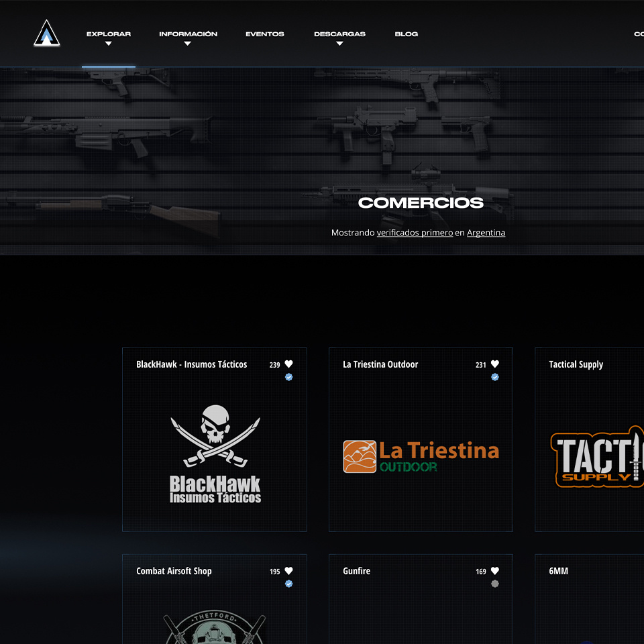The height and width of the screenshot is (644, 644).
Task: Expand the Información menu arrow
Action: coord(188,44)
